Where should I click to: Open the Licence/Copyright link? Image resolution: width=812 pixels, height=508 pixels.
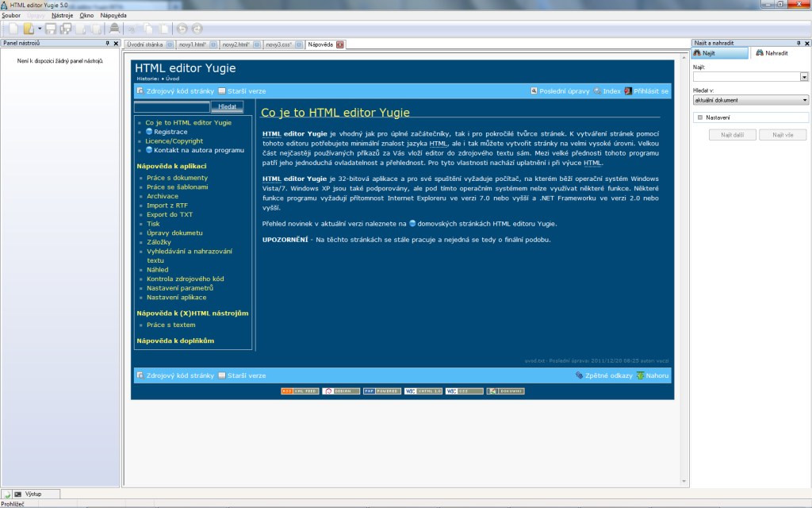coord(174,141)
